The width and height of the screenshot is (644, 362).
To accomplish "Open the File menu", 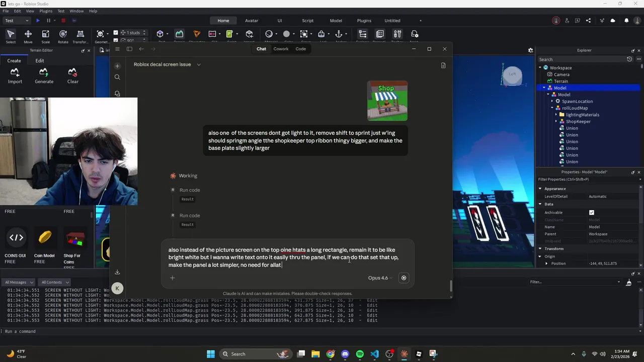I will coord(6,11).
